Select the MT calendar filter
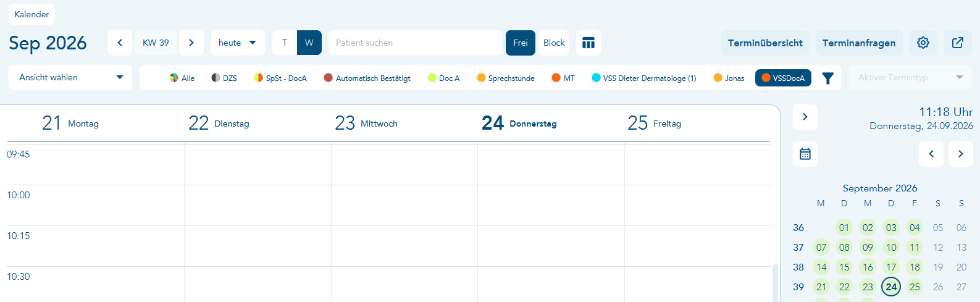The width and height of the screenshot is (980, 302). pyautogui.click(x=563, y=78)
